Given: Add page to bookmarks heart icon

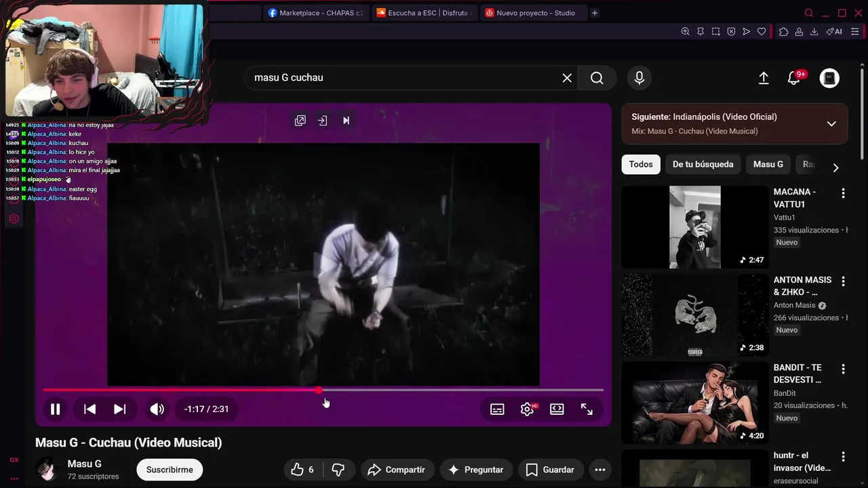Looking at the screenshot, I should [762, 31].
